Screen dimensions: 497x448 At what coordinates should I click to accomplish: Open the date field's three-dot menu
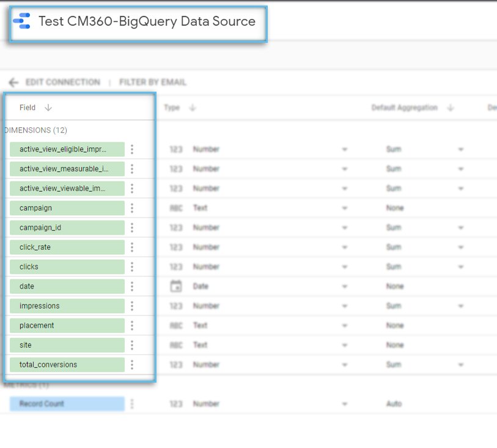(132, 287)
